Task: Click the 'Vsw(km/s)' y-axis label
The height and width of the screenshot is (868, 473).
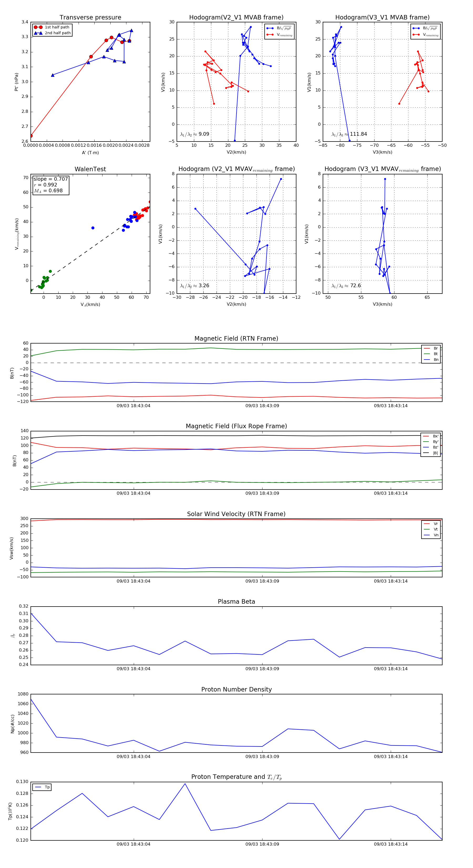Action: click(x=12, y=548)
